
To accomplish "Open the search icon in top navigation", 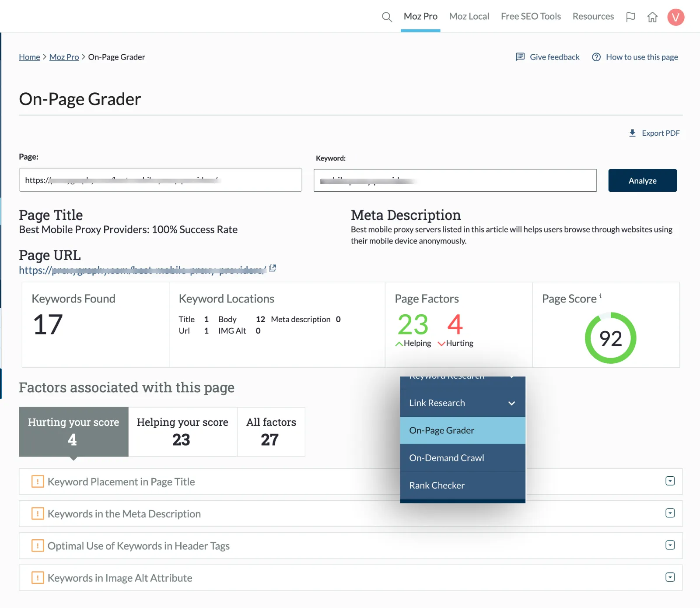I will coord(387,17).
